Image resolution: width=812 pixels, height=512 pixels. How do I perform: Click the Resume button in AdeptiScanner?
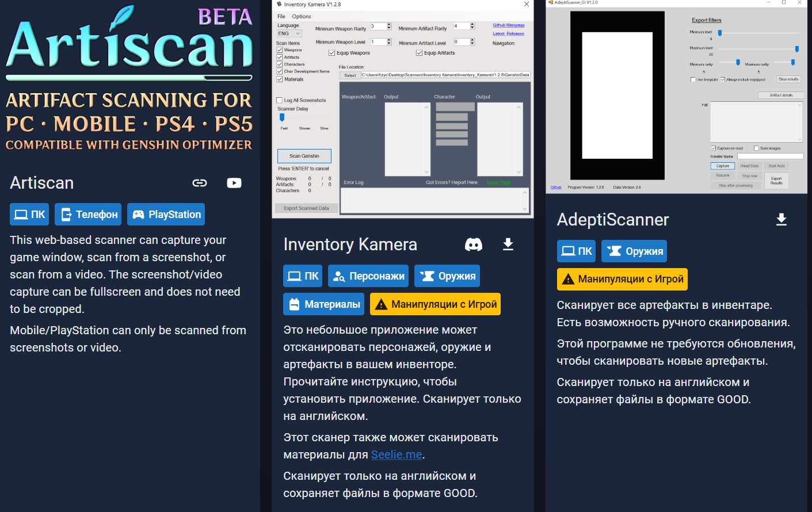coord(723,175)
